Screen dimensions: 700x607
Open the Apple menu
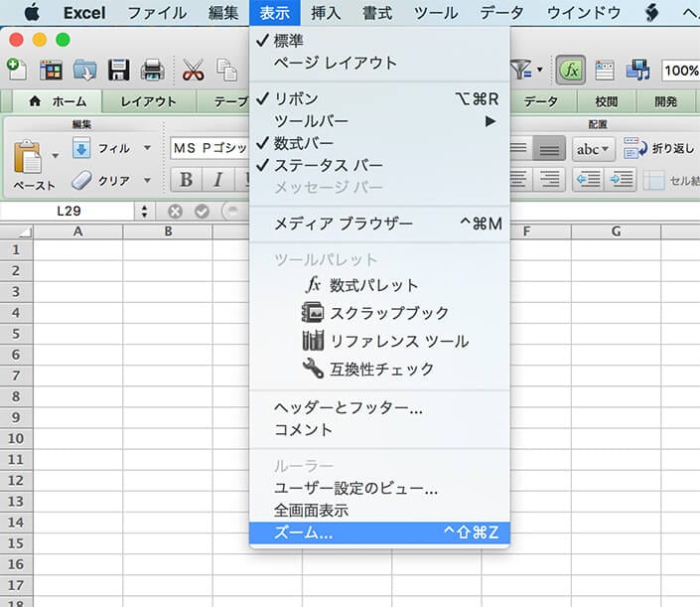[32, 13]
